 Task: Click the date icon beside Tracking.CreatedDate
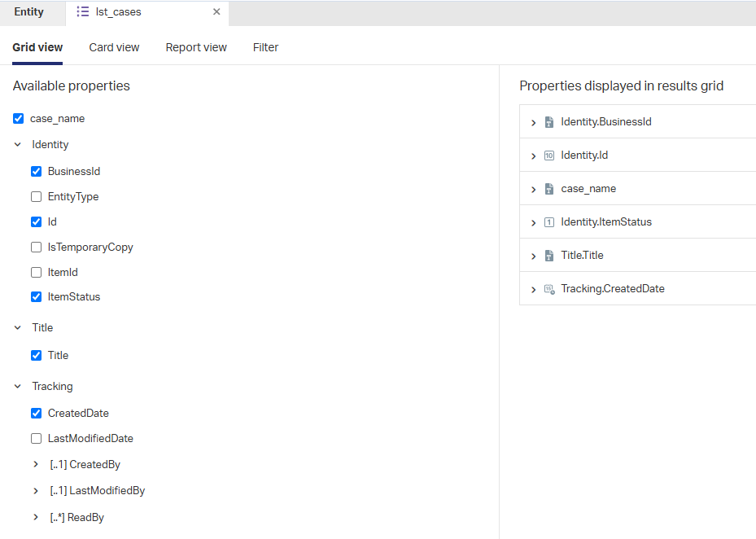[549, 289]
